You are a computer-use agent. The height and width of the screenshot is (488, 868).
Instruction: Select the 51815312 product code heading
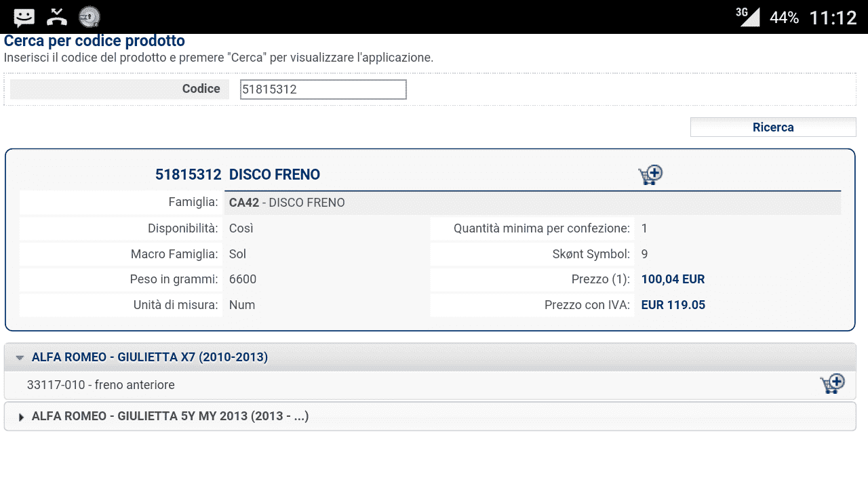(189, 174)
